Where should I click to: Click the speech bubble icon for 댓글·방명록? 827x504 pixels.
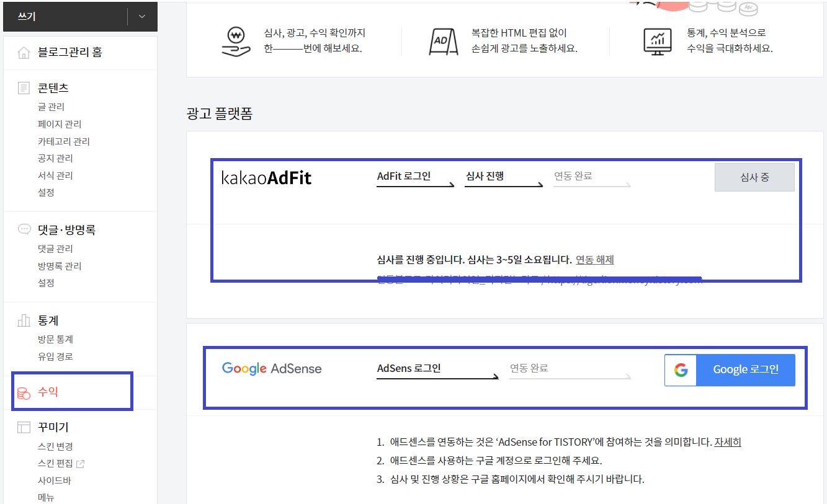24,229
